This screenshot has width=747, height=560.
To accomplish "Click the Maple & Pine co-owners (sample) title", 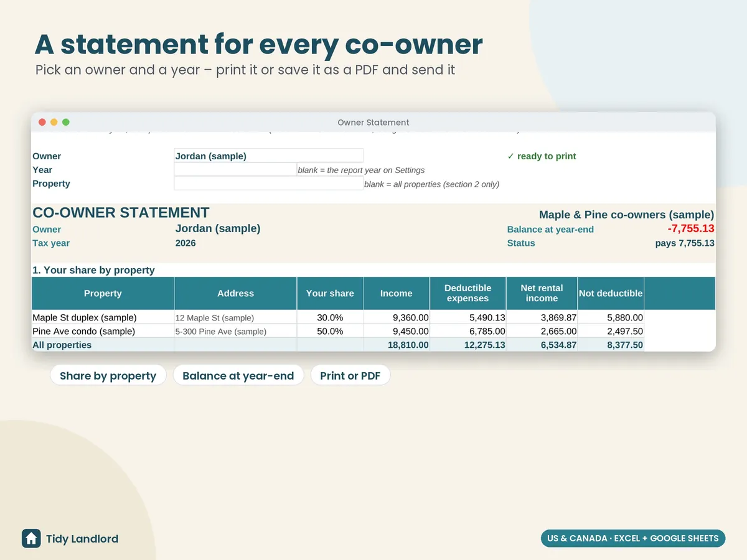I will tap(626, 215).
